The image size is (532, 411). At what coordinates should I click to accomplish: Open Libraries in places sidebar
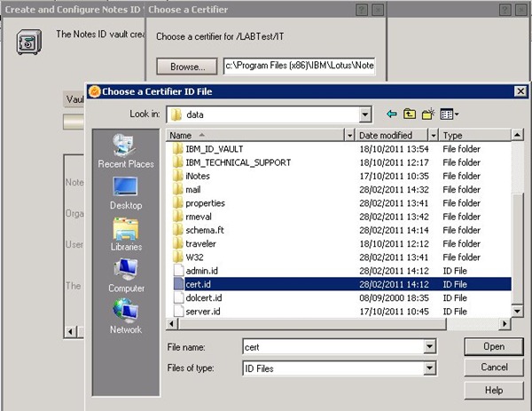(x=126, y=234)
